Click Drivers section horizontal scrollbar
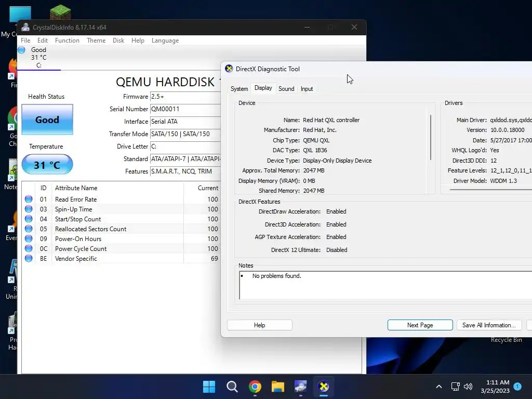The width and height of the screenshot is (532, 399). click(490, 189)
